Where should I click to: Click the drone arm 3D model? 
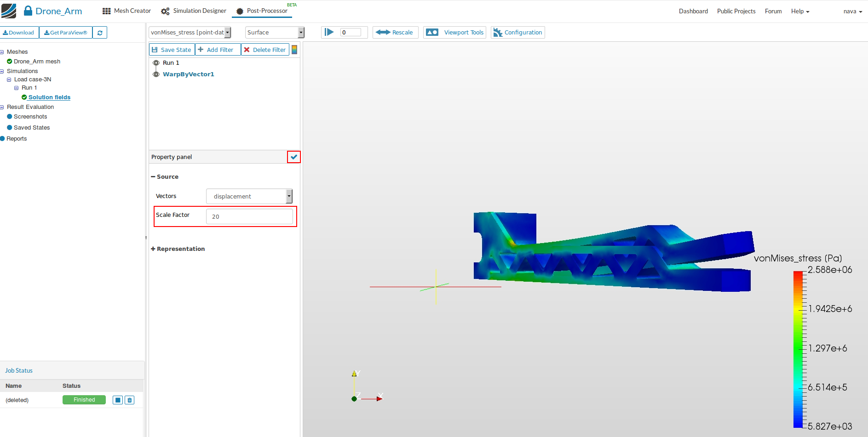click(614, 252)
